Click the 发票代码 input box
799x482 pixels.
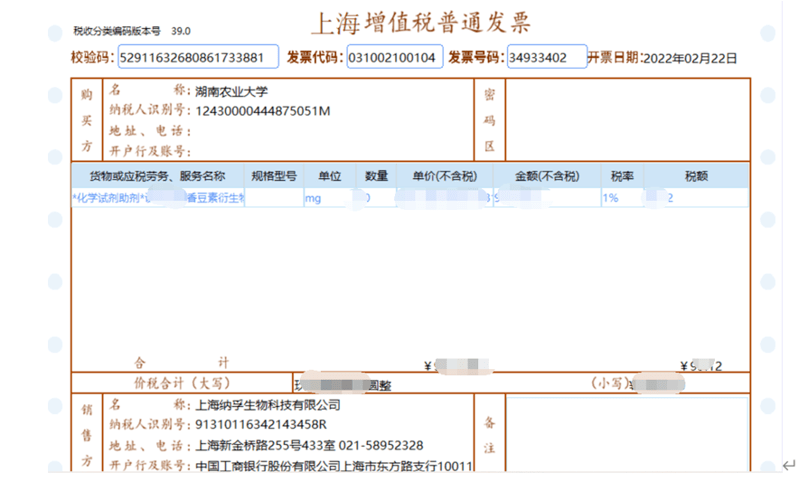(394, 57)
